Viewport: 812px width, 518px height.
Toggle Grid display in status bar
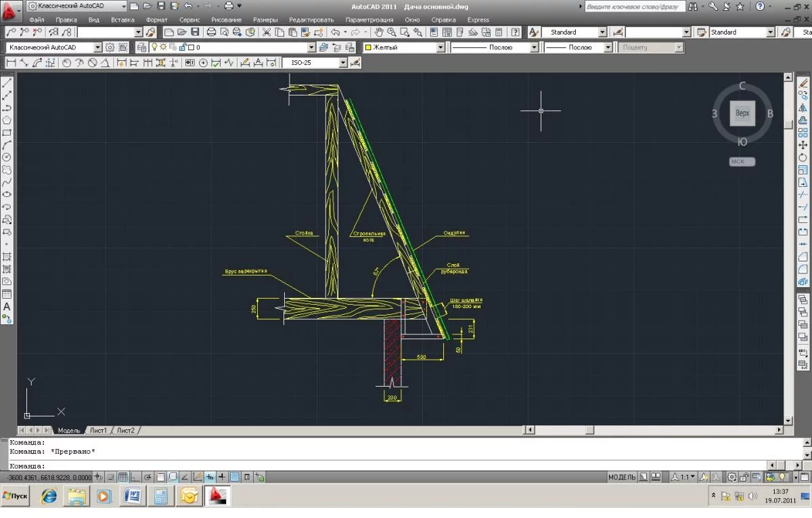coord(123,477)
